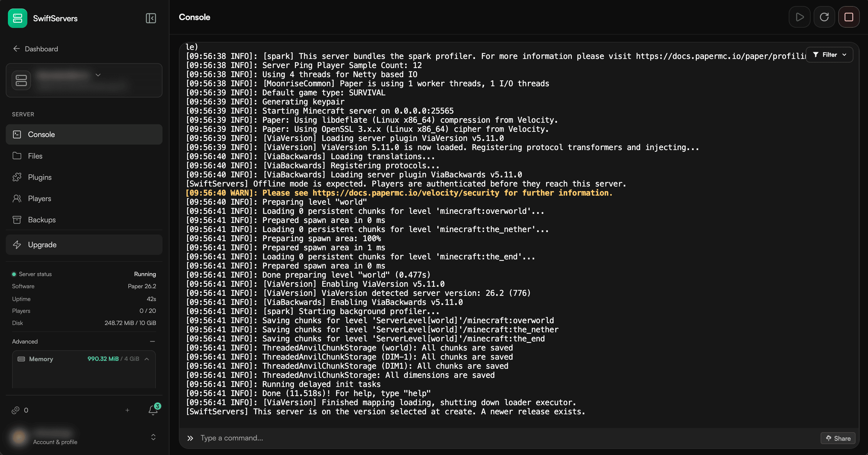Open the Plugins section
The width and height of the screenshot is (868, 455).
[84, 177]
